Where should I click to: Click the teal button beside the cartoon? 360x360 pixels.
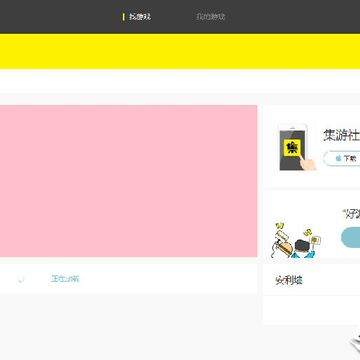click(x=351, y=237)
